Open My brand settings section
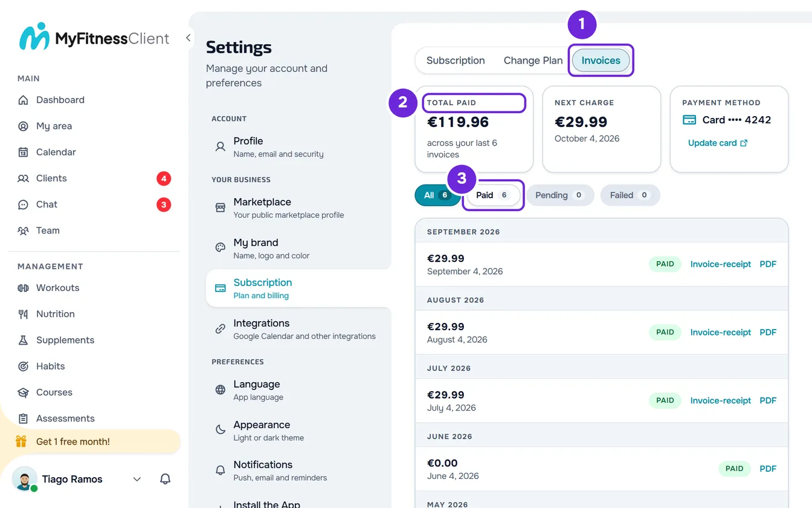 [x=298, y=249]
